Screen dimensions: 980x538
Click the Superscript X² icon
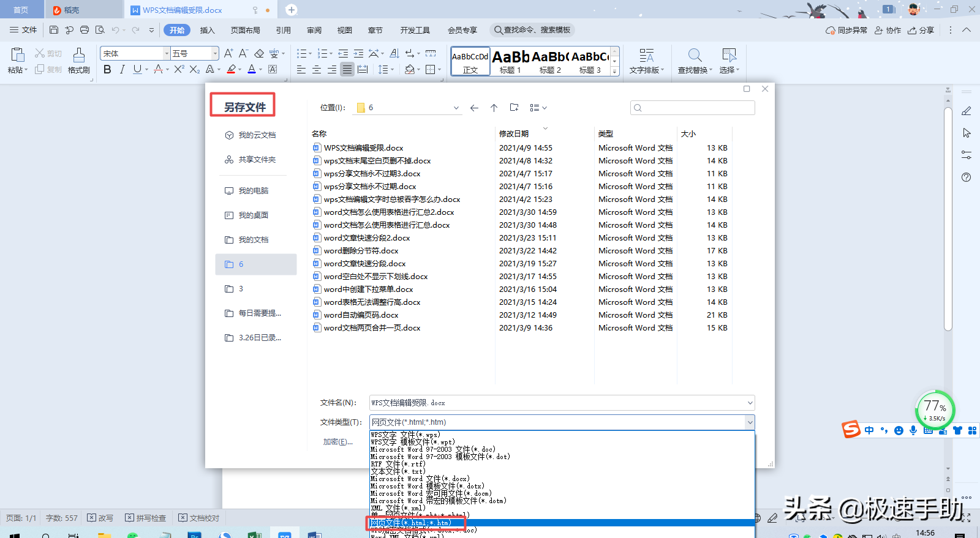[x=179, y=70]
